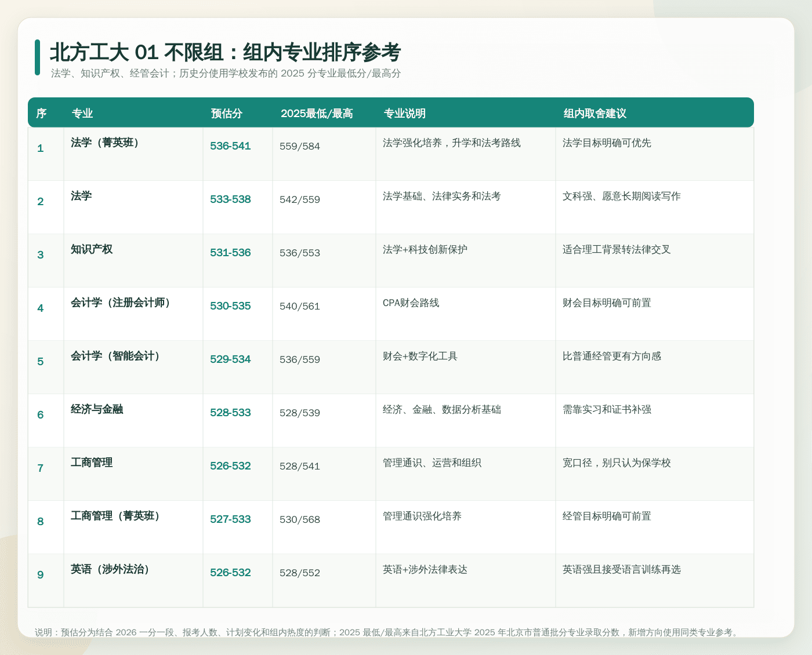Screen dimensions: 812x655
Task: Click advice 比普通经管更有方向感
Action: (x=612, y=356)
